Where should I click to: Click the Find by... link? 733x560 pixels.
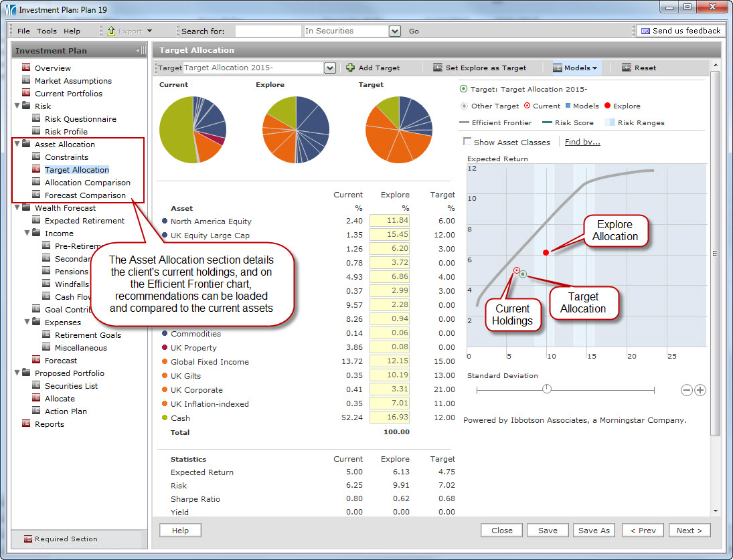tap(582, 142)
